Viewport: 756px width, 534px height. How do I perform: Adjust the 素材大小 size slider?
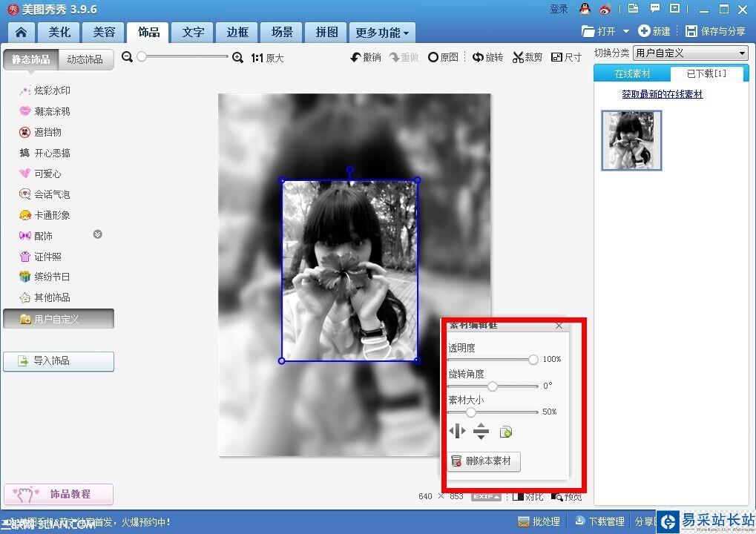[x=470, y=412]
